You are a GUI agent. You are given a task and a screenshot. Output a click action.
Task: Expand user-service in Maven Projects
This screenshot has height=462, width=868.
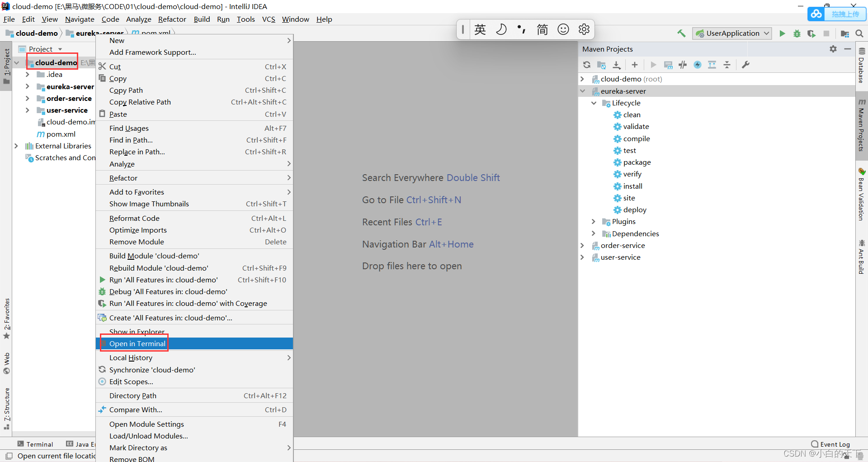coord(583,257)
